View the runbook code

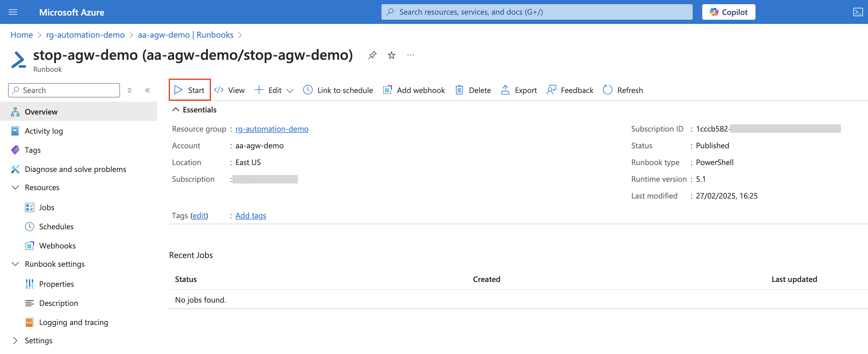pos(229,90)
